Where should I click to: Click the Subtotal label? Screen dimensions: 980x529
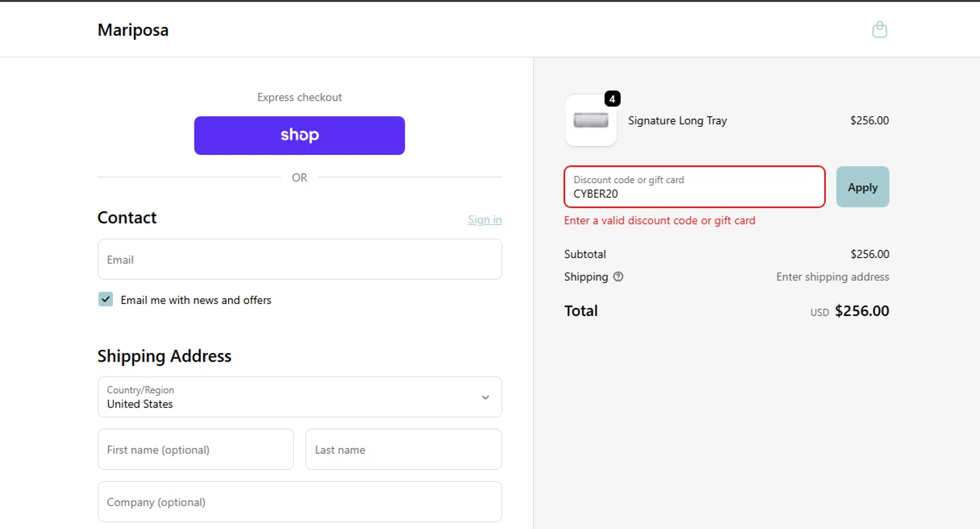point(585,254)
